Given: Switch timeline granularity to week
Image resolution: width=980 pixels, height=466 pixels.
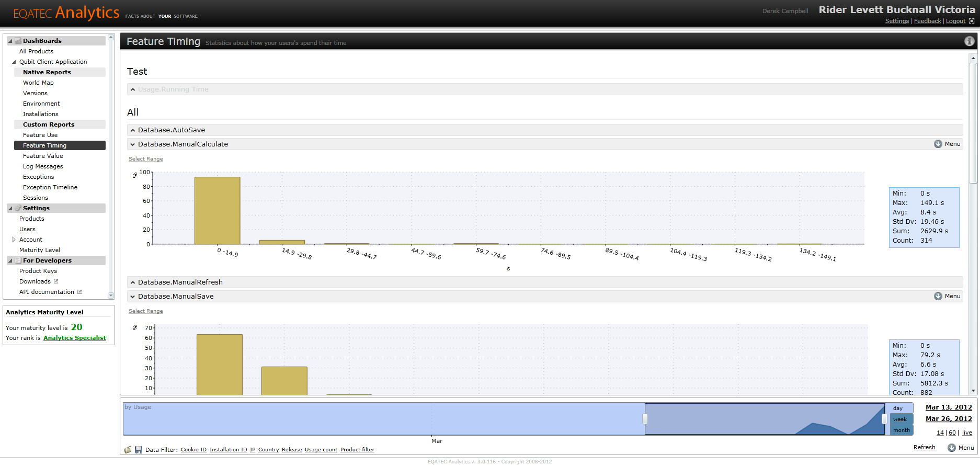Looking at the screenshot, I should pyautogui.click(x=902, y=419).
